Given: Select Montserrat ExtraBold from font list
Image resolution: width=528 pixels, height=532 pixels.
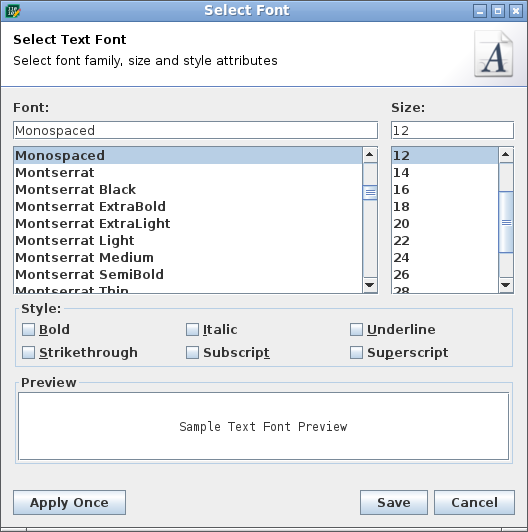Looking at the screenshot, I should click(x=188, y=207).
